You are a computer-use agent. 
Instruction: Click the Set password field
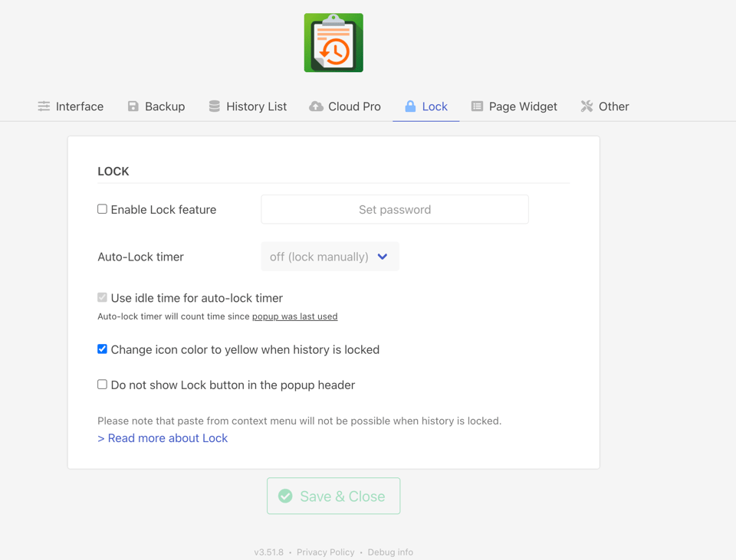(395, 209)
